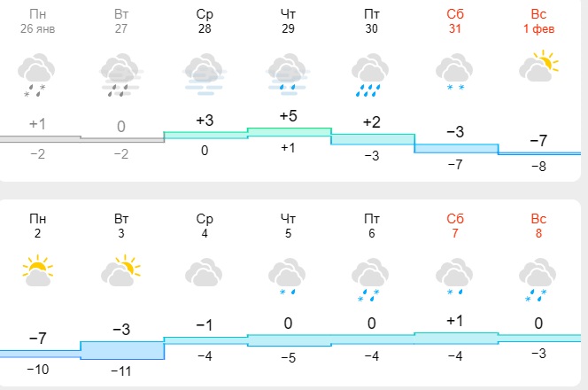
Task: Click the sunny cloud icon for Monday 2
Action: point(37,272)
